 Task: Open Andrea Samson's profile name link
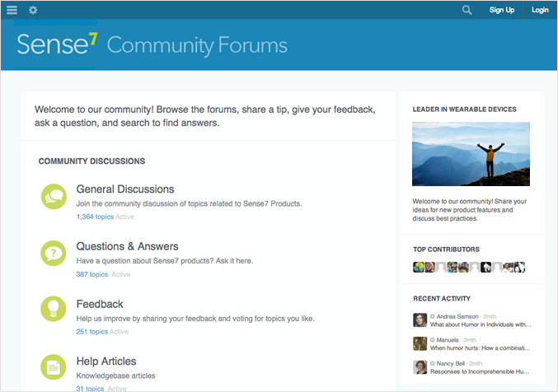[457, 316]
